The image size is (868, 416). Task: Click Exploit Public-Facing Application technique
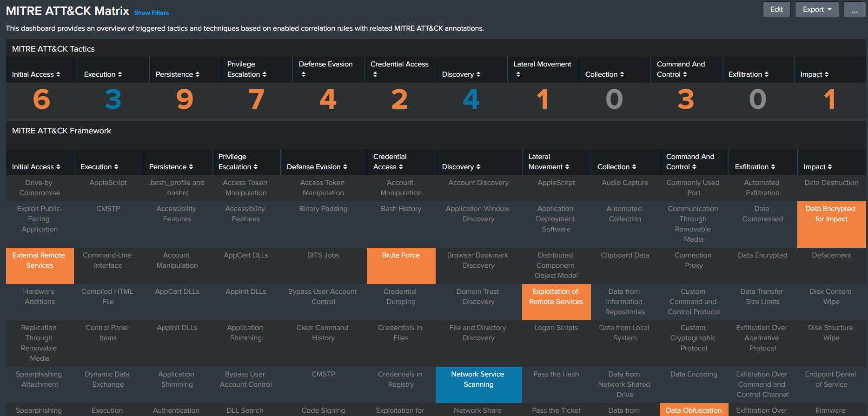point(40,219)
